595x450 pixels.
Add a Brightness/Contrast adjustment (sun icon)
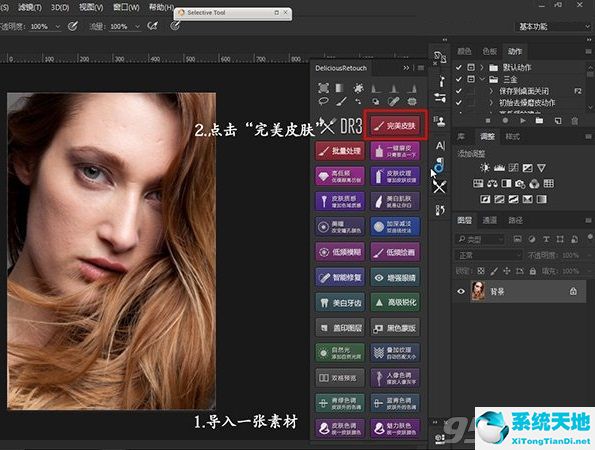tap(485, 168)
